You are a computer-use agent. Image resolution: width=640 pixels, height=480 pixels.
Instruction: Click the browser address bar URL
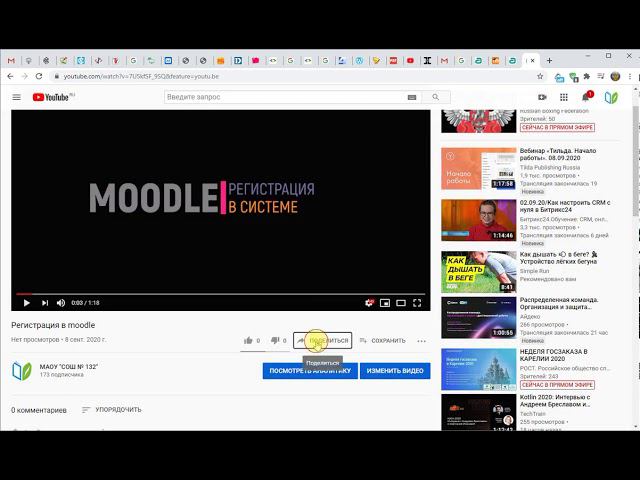click(141, 76)
